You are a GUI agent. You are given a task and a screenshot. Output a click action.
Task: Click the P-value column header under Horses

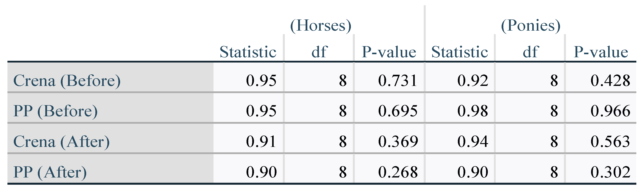[x=389, y=52]
